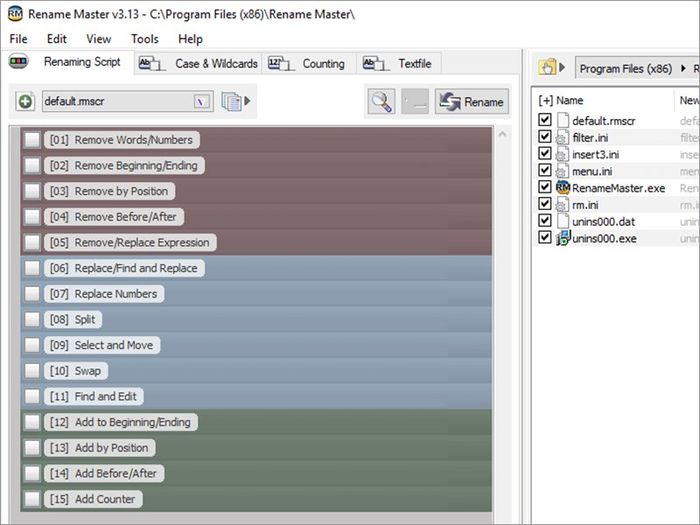Viewport: 700px width, 525px height.
Task: Uncheck the filter.ini file checkbox
Action: (545, 136)
